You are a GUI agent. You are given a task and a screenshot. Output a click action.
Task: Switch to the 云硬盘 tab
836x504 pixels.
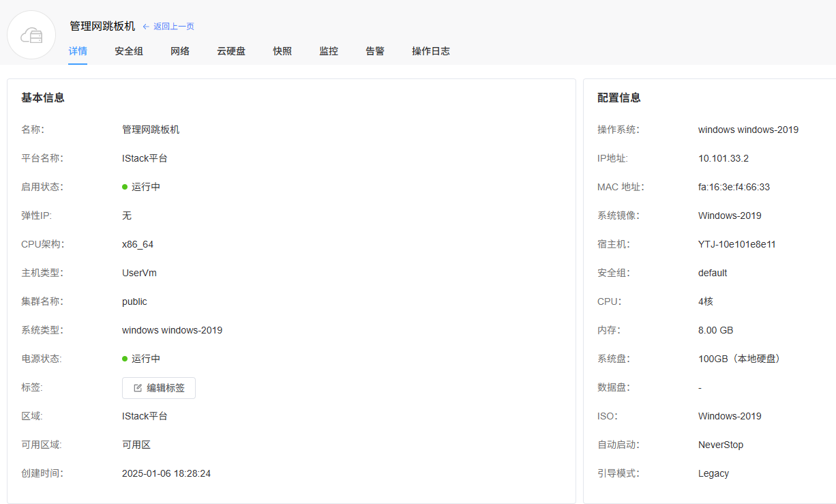click(x=231, y=51)
